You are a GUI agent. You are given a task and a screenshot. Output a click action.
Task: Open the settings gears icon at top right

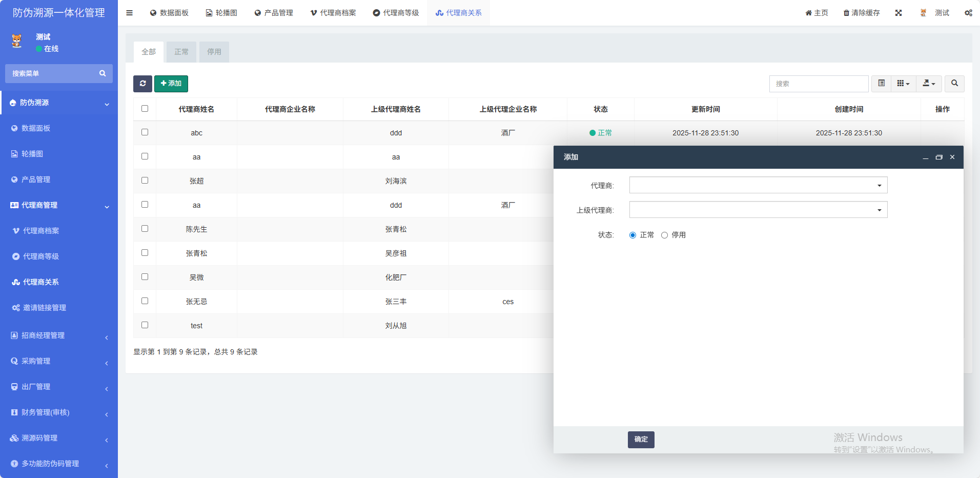tap(968, 13)
